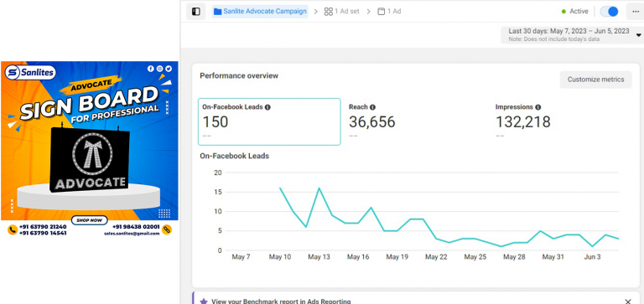Image resolution: width=644 pixels, height=304 pixels.
Task: Click the ad set grid icon
Action: pos(328,12)
